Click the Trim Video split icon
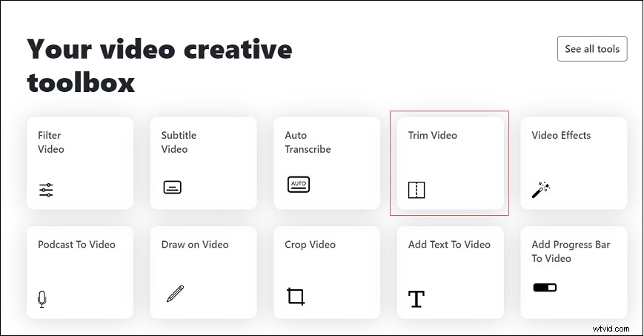This screenshot has height=336, width=644. point(416,190)
